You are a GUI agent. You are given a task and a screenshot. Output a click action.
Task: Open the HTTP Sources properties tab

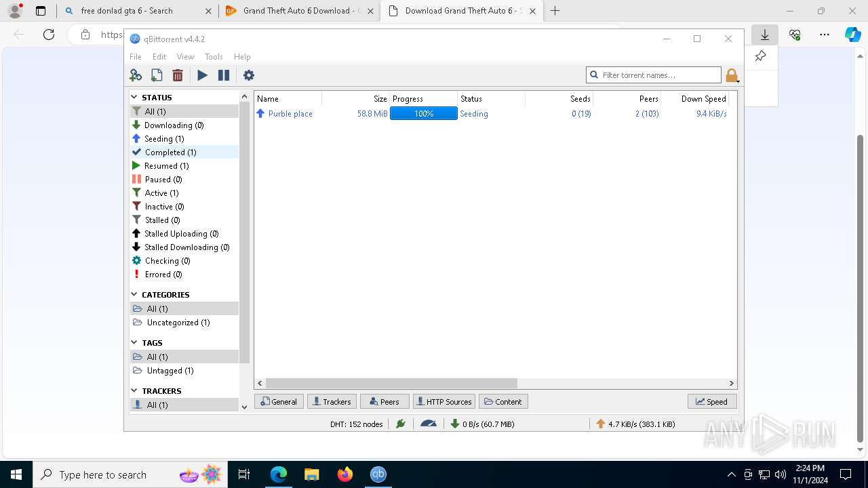(443, 401)
